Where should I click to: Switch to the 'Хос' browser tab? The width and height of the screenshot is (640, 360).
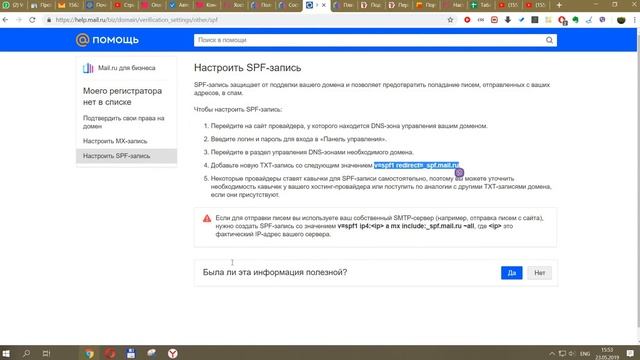click(x=234, y=5)
